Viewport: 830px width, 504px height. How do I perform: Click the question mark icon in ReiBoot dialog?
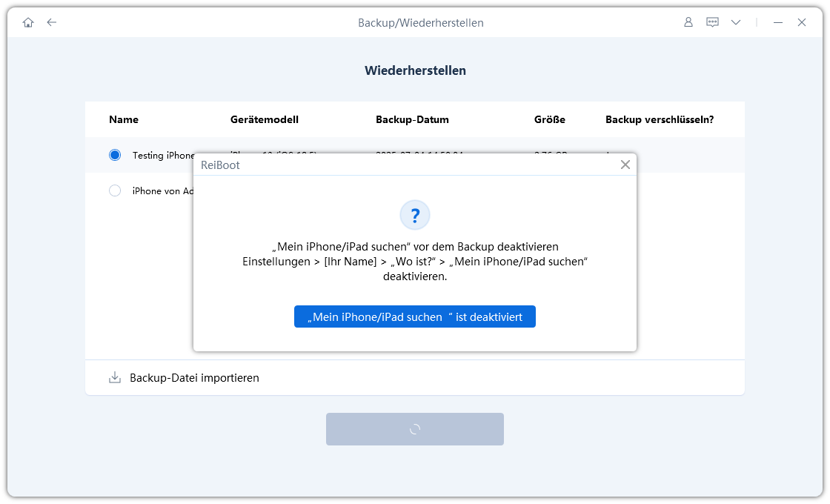[x=415, y=215]
